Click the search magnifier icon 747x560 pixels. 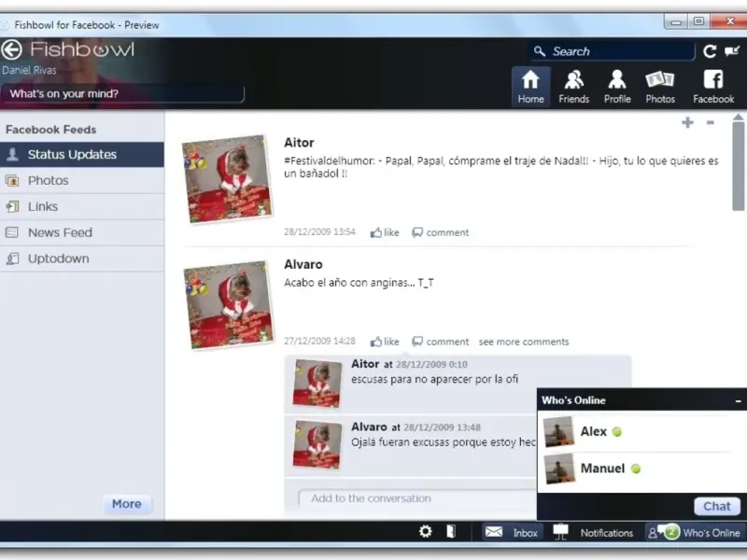point(540,51)
